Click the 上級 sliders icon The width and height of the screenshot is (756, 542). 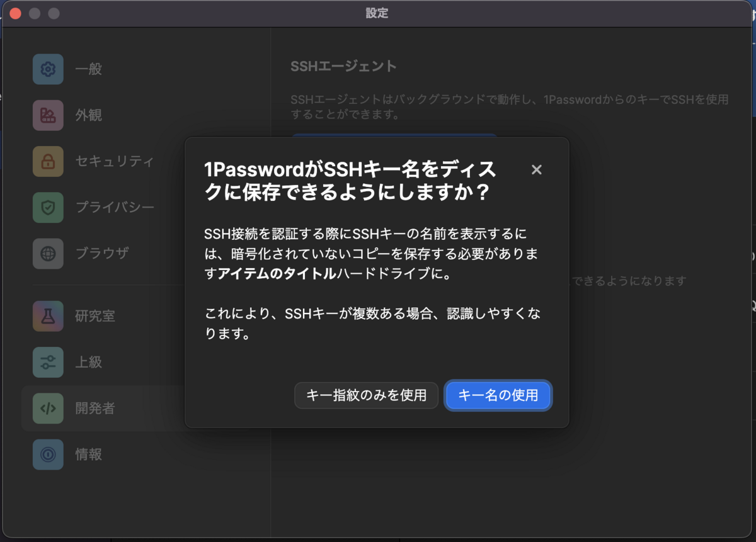coord(48,362)
